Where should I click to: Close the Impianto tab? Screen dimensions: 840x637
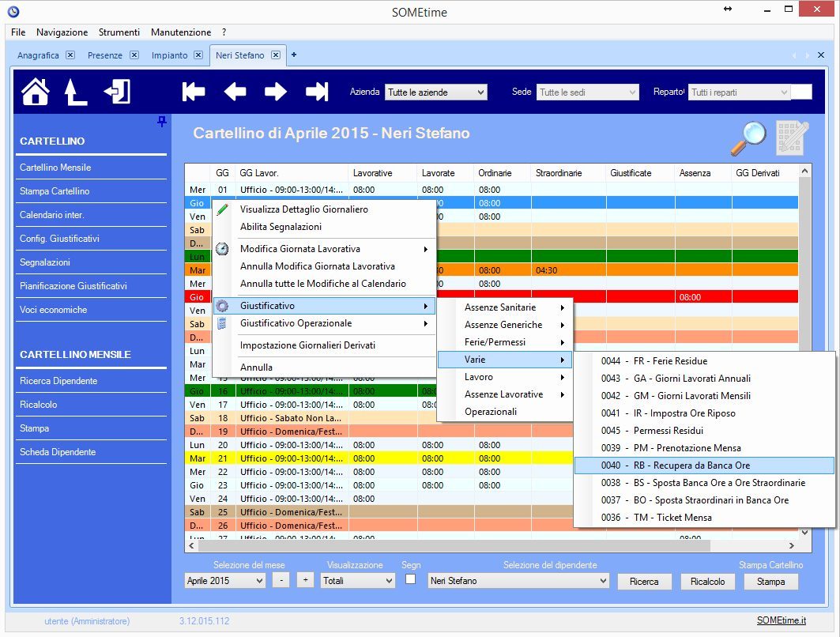(198, 55)
